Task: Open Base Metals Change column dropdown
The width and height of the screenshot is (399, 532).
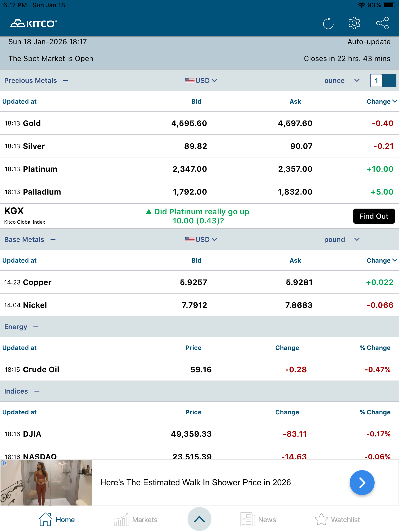Action: pyautogui.click(x=382, y=260)
